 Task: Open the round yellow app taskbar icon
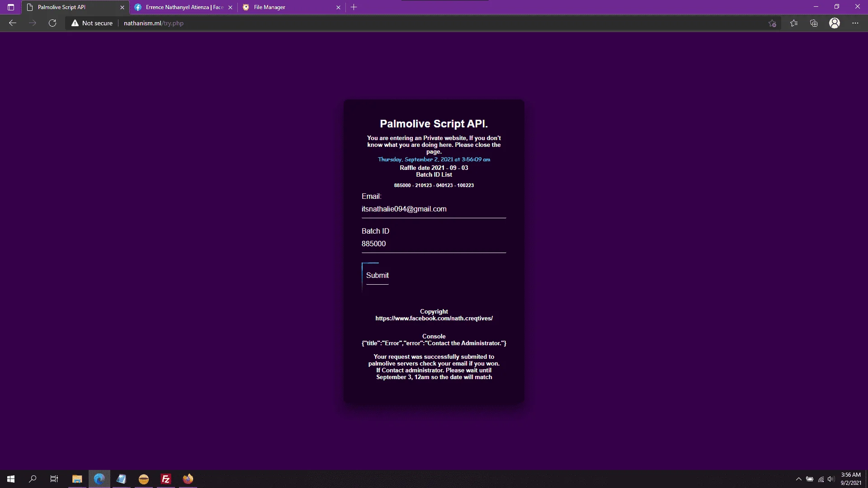click(x=144, y=479)
